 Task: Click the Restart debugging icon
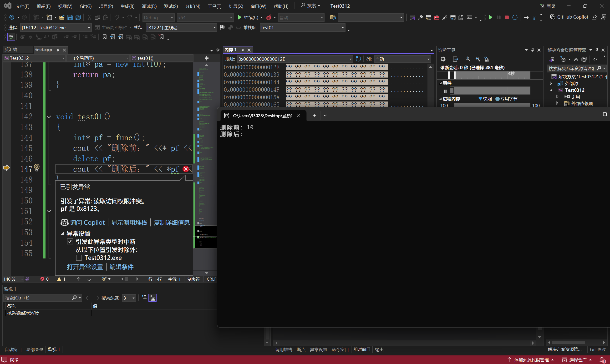pyautogui.click(x=515, y=17)
